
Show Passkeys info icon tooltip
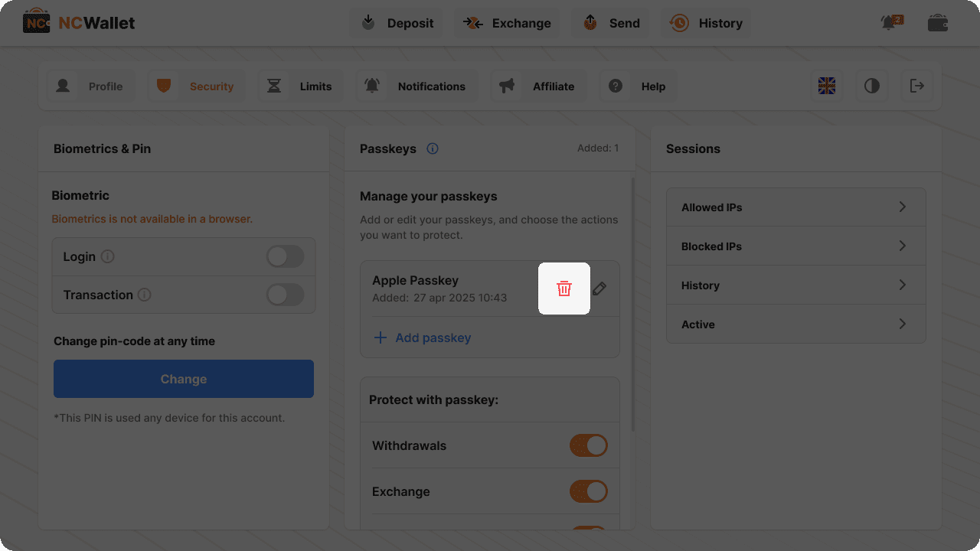click(433, 148)
